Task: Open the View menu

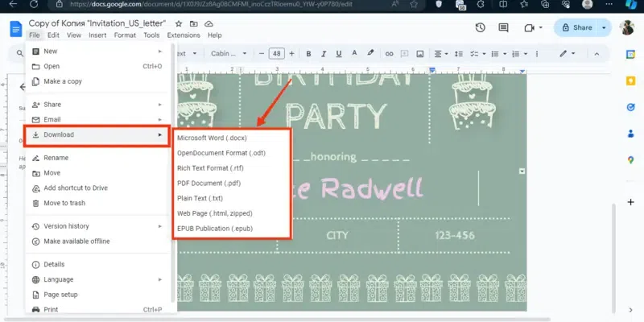Action: click(74, 35)
